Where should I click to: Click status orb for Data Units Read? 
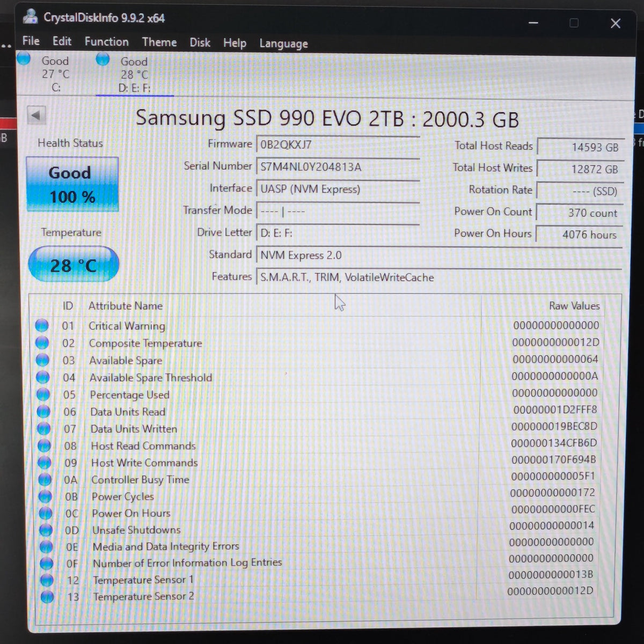point(44,411)
